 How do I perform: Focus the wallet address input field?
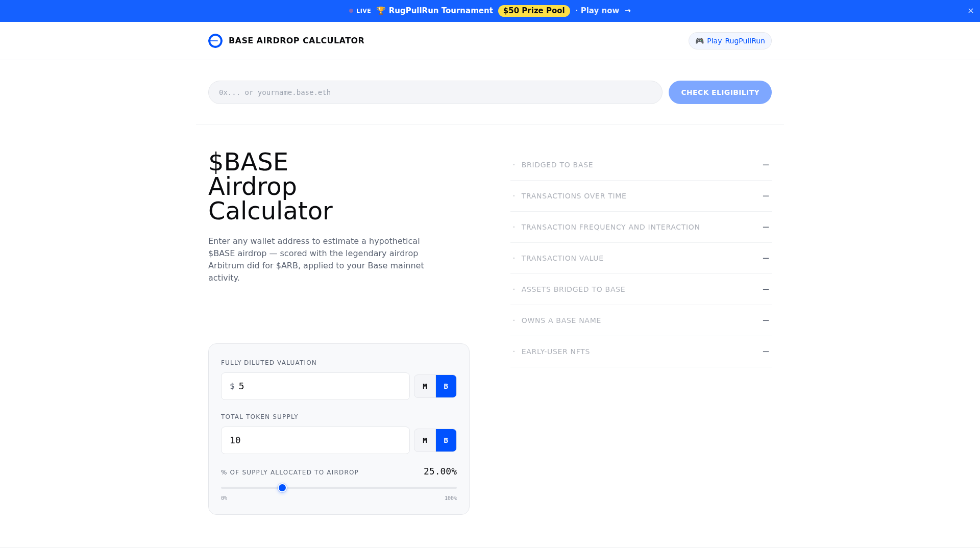click(x=435, y=92)
